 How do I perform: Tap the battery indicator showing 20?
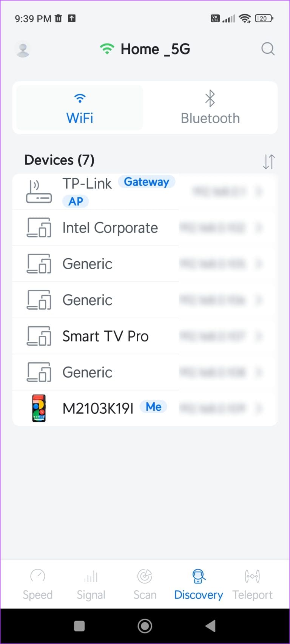point(263,18)
